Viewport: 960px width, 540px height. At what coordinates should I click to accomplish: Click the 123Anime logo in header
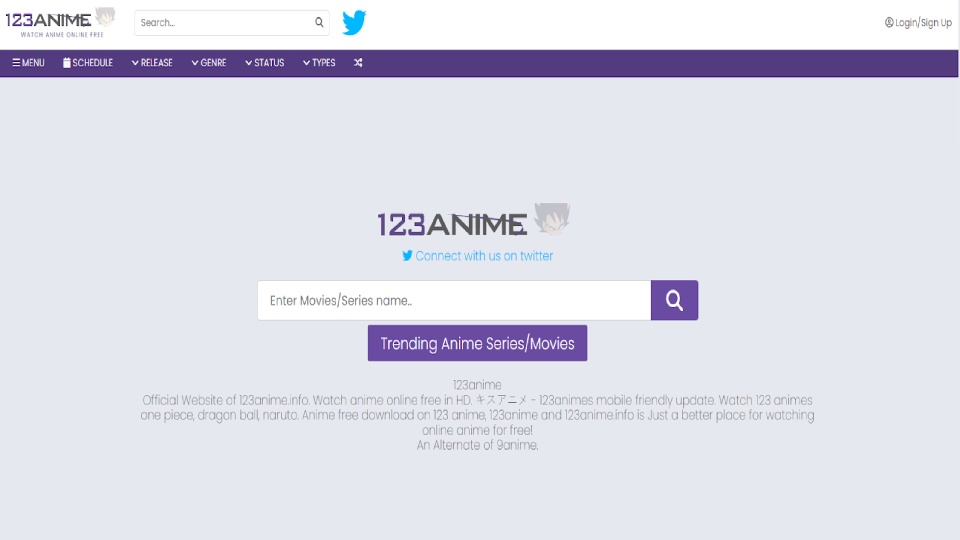(60, 23)
